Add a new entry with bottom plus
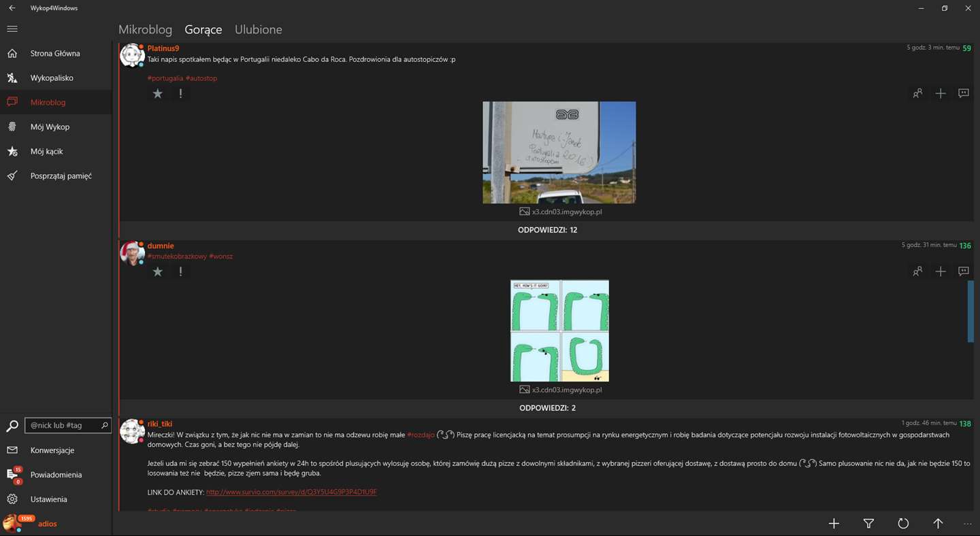Viewport: 980px width, 536px height. point(834,523)
